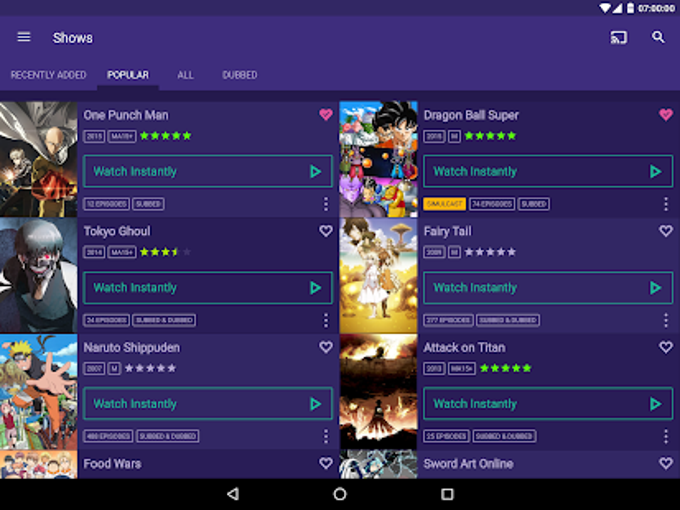
Task: Open Naruto Shippuden poster thumbnail
Action: [39, 392]
